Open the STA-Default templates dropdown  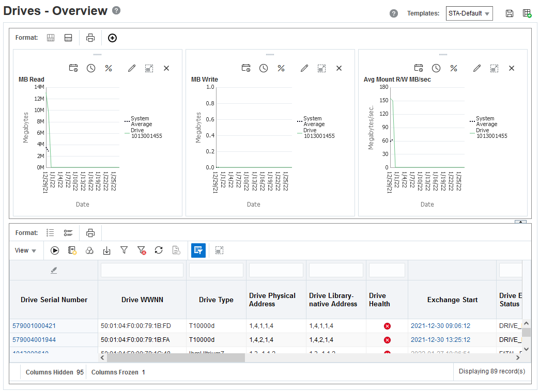click(x=469, y=13)
